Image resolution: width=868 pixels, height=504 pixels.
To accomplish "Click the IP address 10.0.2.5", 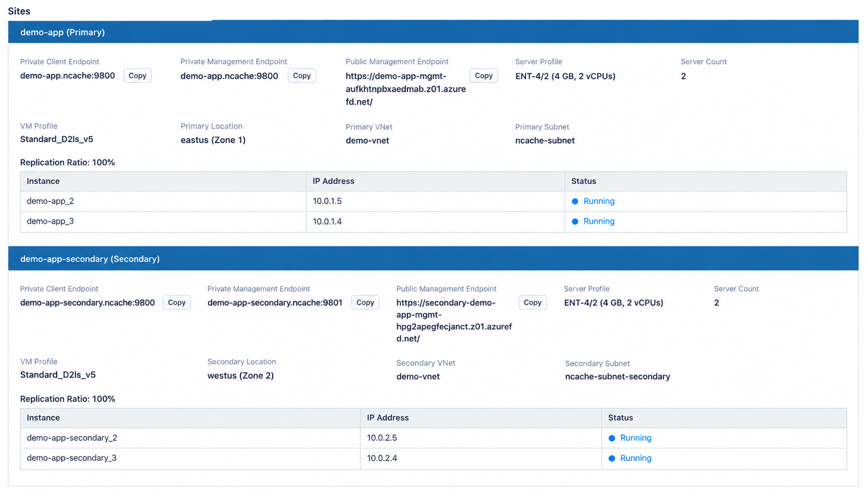I will click(x=382, y=438).
